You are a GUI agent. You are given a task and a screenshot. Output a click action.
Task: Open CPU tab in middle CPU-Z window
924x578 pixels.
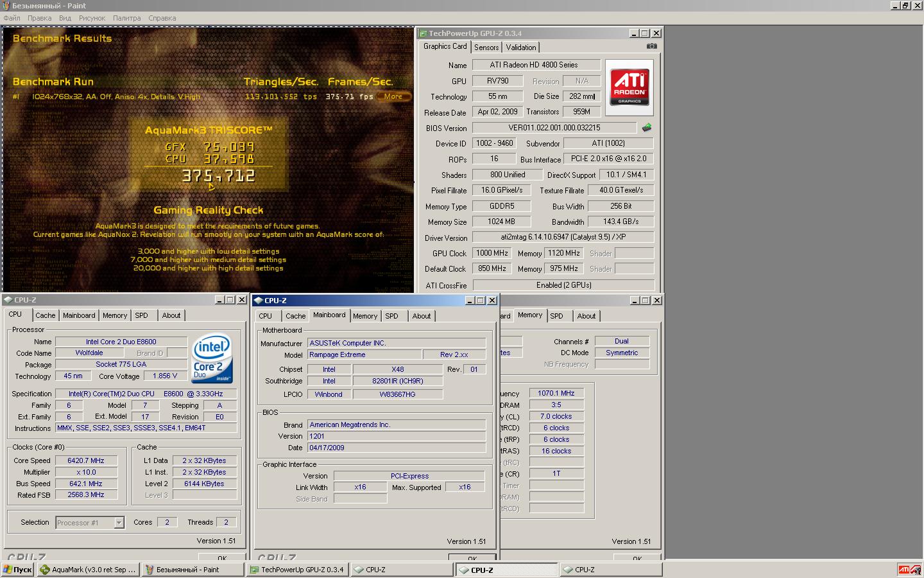click(x=266, y=316)
